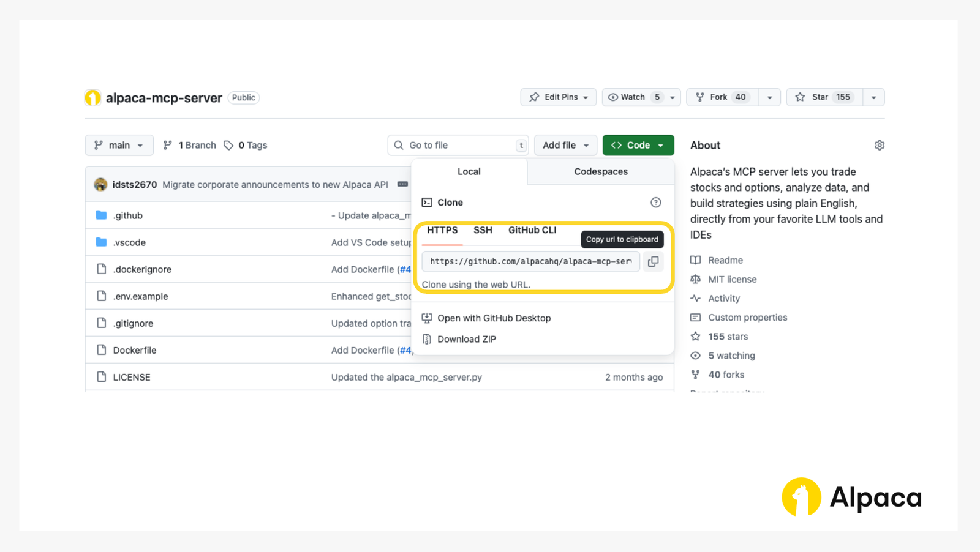Click the yellow alpaca repository avatar
The height and width of the screenshot is (552, 980).
(92, 97)
